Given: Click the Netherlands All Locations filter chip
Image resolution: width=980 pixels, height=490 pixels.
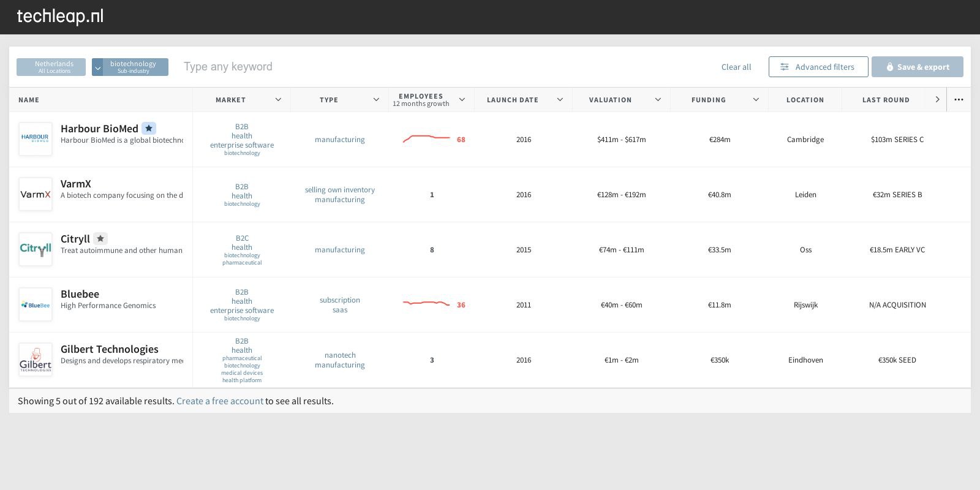Looking at the screenshot, I should [51, 67].
